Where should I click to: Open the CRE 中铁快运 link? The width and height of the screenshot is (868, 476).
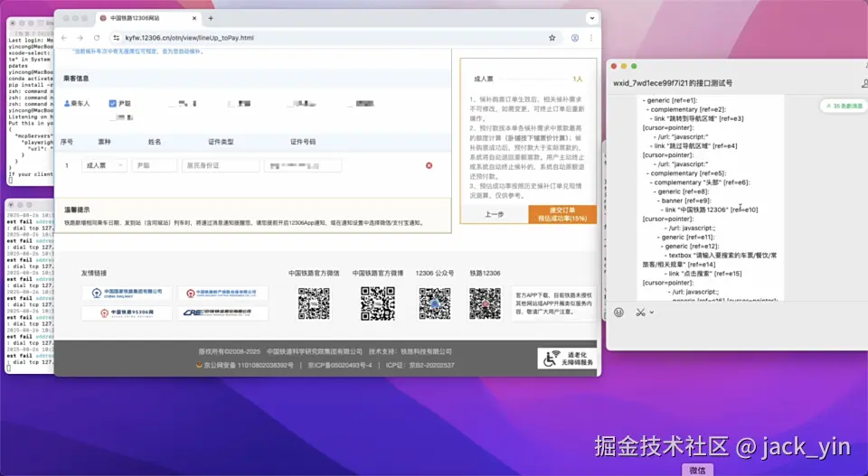(x=222, y=313)
